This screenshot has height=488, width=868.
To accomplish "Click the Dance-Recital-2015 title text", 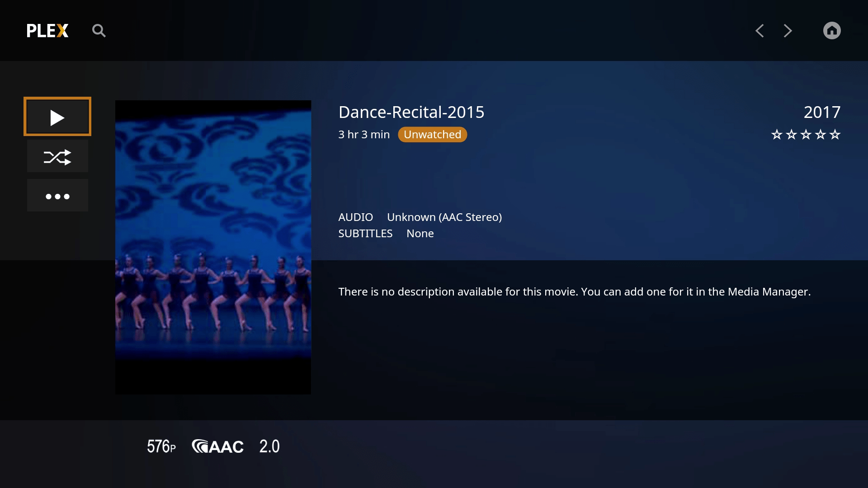I will point(411,112).
